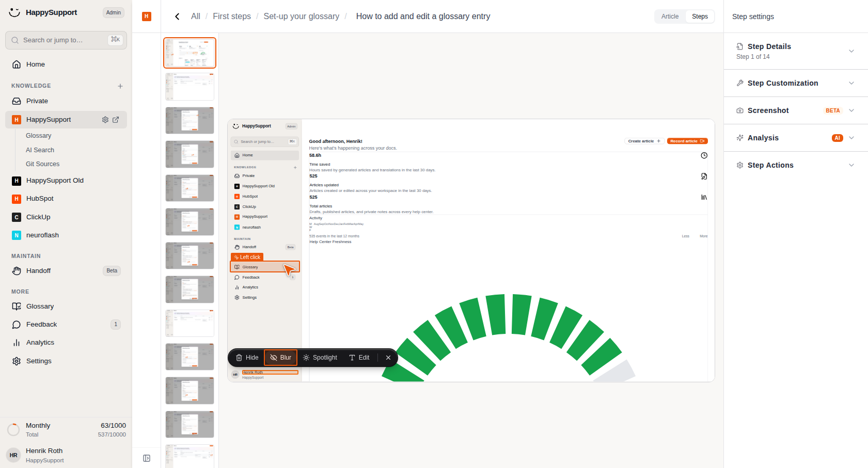Open the neuroflash knowledge base
The height and width of the screenshot is (468, 868).
tap(66, 235)
